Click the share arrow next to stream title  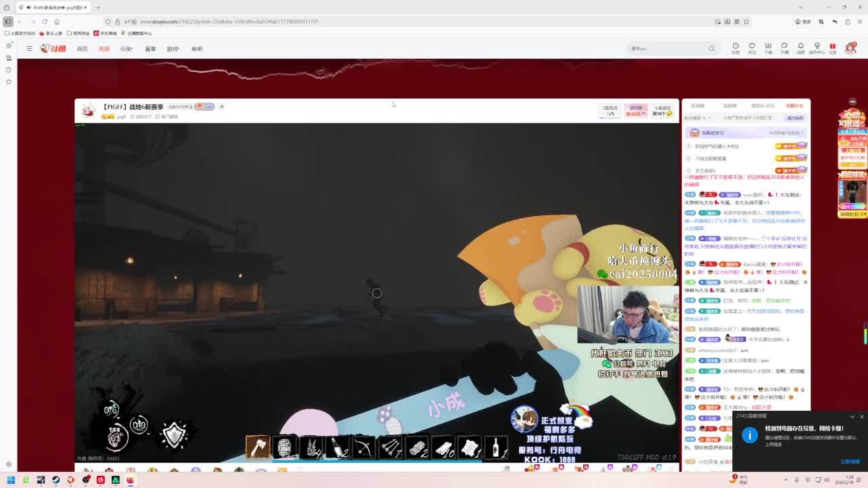(x=222, y=106)
